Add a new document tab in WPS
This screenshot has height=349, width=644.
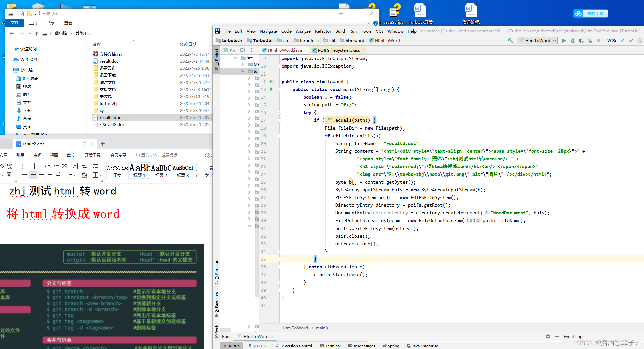[x=103, y=144]
